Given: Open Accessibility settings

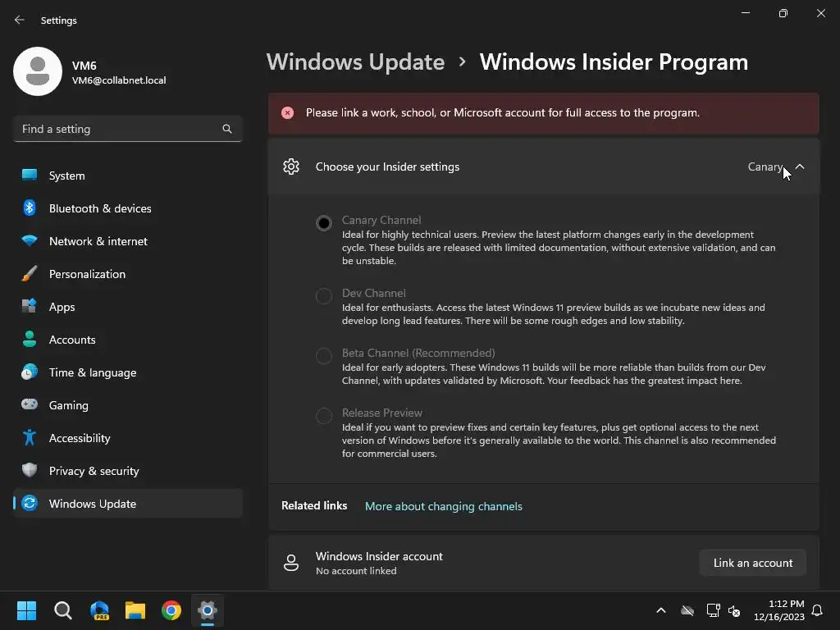Looking at the screenshot, I should (127, 438).
